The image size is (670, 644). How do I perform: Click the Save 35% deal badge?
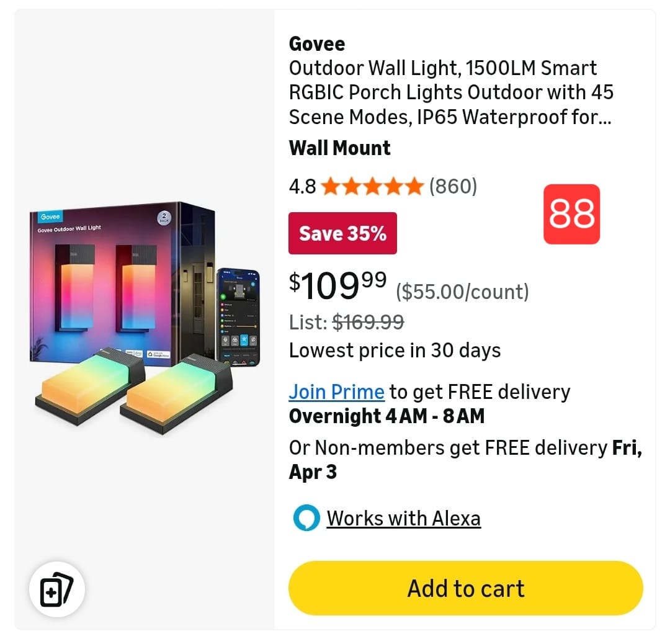pyautogui.click(x=342, y=233)
